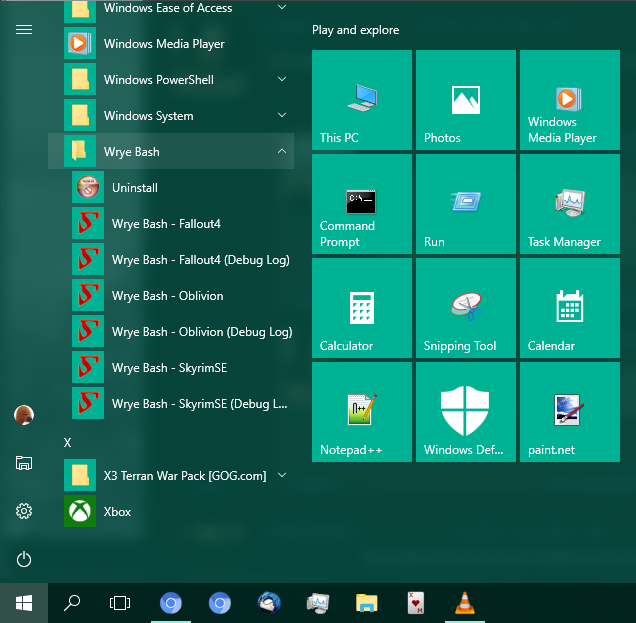636x623 pixels.
Task: Launch the Calculator tile
Action: [x=361, y=307]
